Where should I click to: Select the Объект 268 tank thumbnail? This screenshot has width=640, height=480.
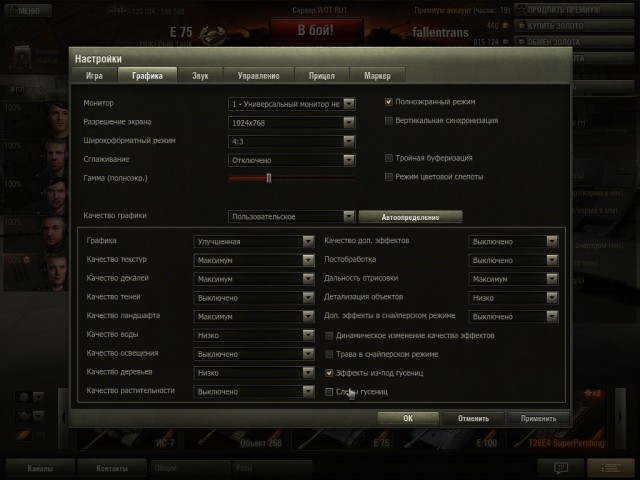[236, 438]
